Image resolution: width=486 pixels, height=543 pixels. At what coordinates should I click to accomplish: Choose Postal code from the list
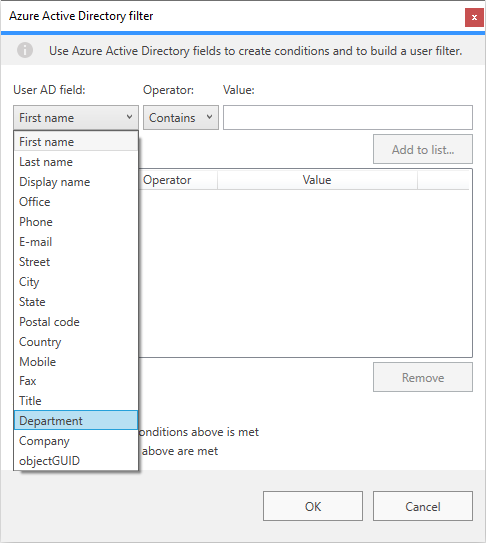[76, 322]
